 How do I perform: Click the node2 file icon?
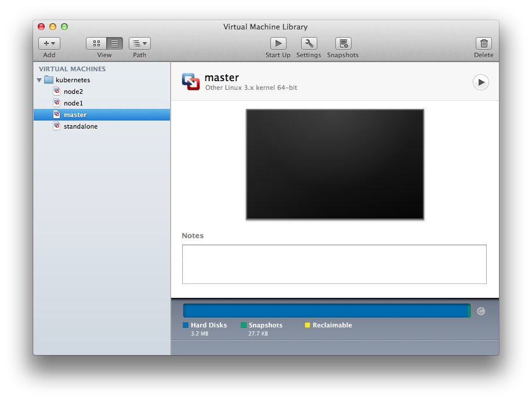click(57, 91)
